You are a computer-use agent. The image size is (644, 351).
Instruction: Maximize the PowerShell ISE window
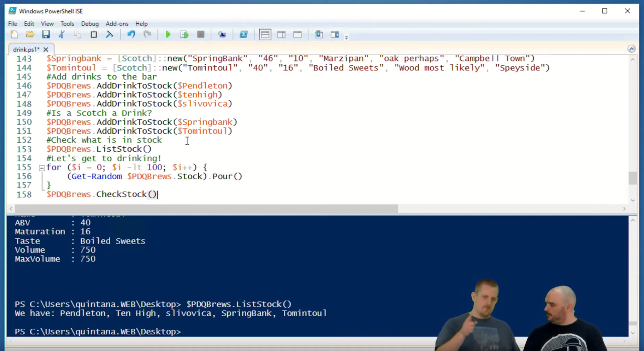tap(605, 11)
